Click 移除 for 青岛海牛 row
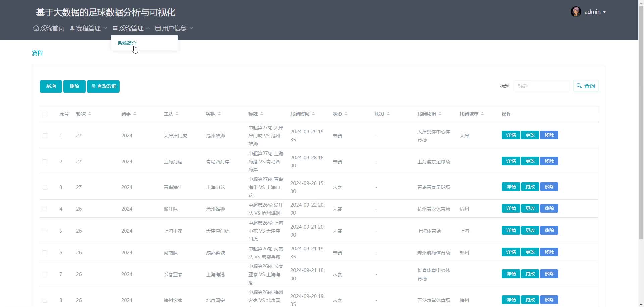Screen dimensions: 644x307 pyautogui.click(x=549, y=187)
